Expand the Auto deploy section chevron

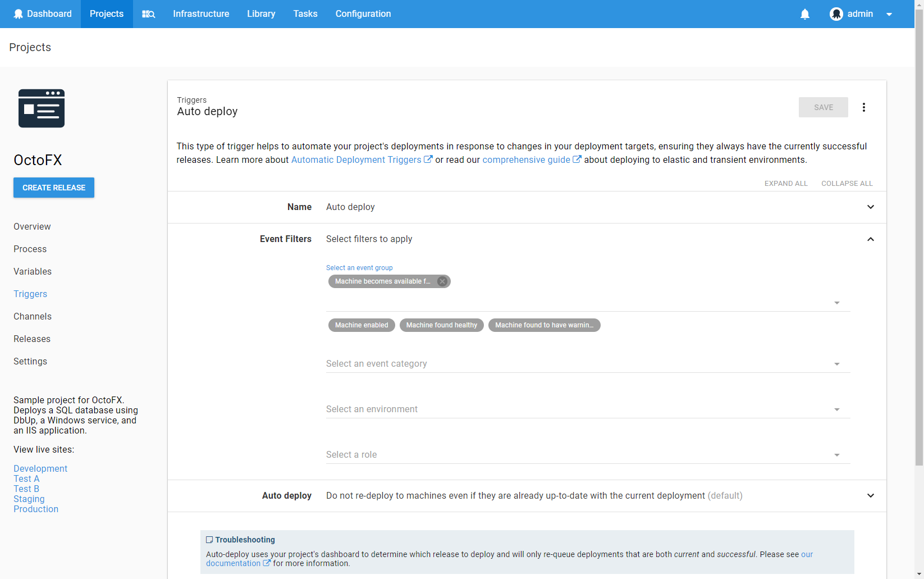pos(870,496)
